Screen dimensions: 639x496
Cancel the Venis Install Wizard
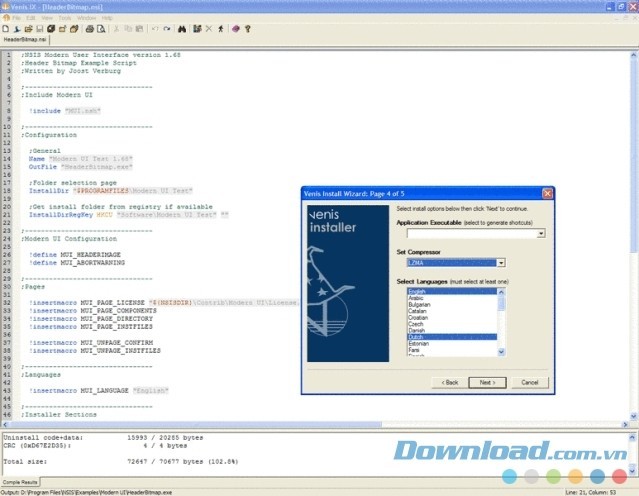tap(529, 382)
